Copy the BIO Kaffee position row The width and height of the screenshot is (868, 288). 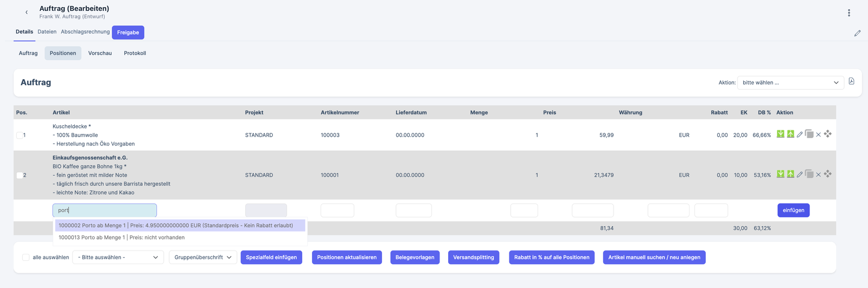click(x=809, y=174)
